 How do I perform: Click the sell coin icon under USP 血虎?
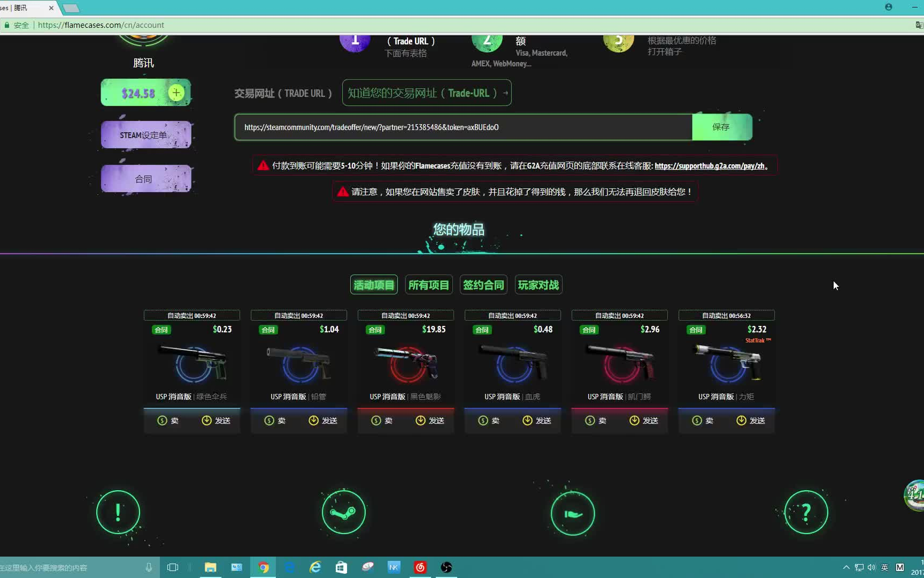tap(483, 421)
